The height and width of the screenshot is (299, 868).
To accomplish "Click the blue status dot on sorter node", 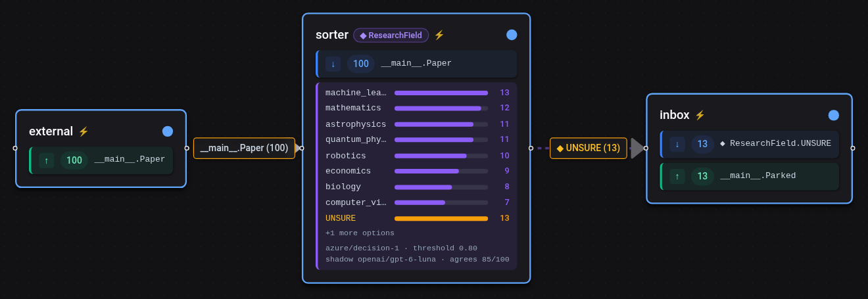I will click(512, 35).
